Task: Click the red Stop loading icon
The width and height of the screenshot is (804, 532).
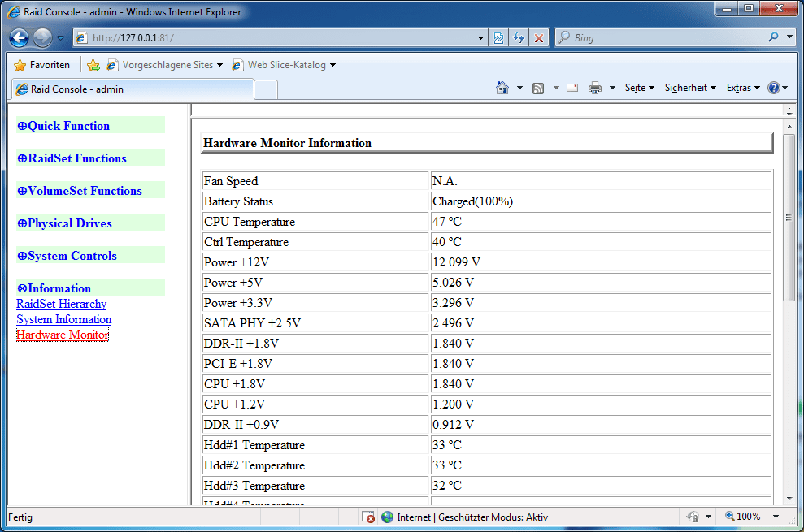Action: point(539,38)
